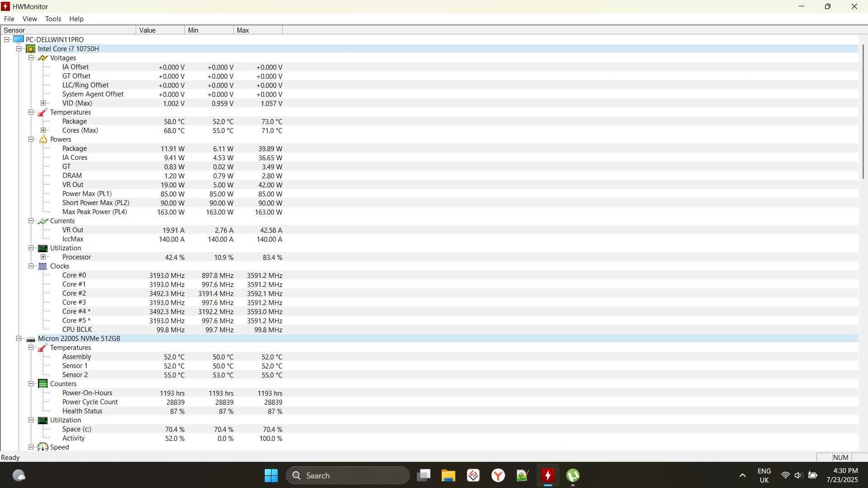
Task: Click the Powers flame icon
Action: (x=43, y=139)
